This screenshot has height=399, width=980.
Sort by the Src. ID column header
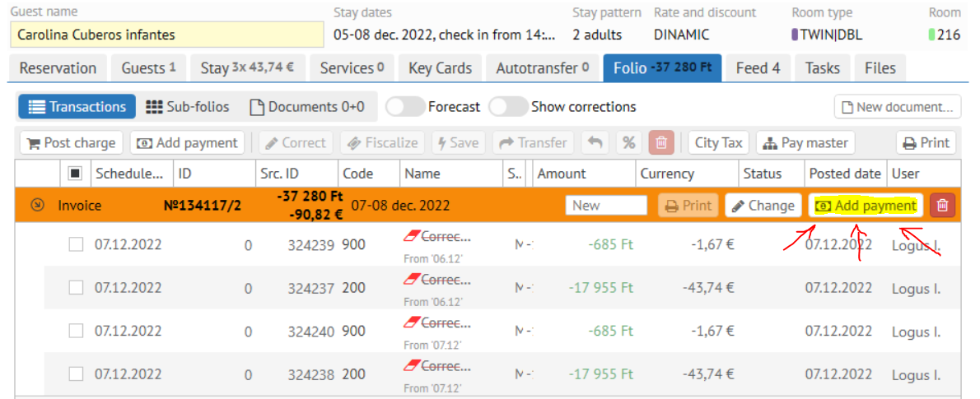click(x=296, y=174)
